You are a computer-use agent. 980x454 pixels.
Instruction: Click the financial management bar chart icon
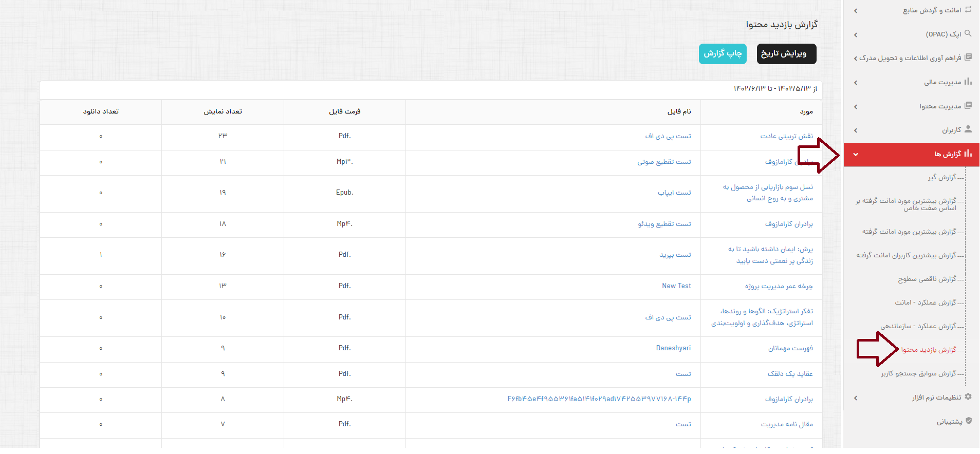[968, 81]
